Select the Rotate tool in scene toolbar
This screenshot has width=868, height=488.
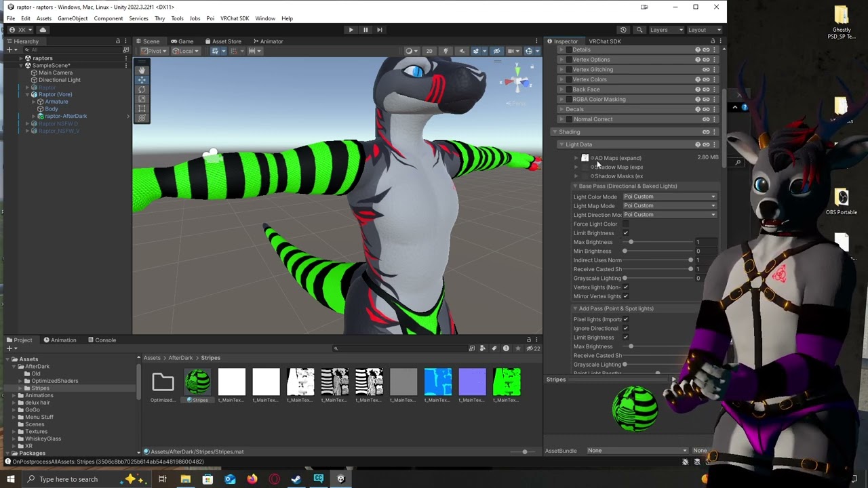click(142, 89)
